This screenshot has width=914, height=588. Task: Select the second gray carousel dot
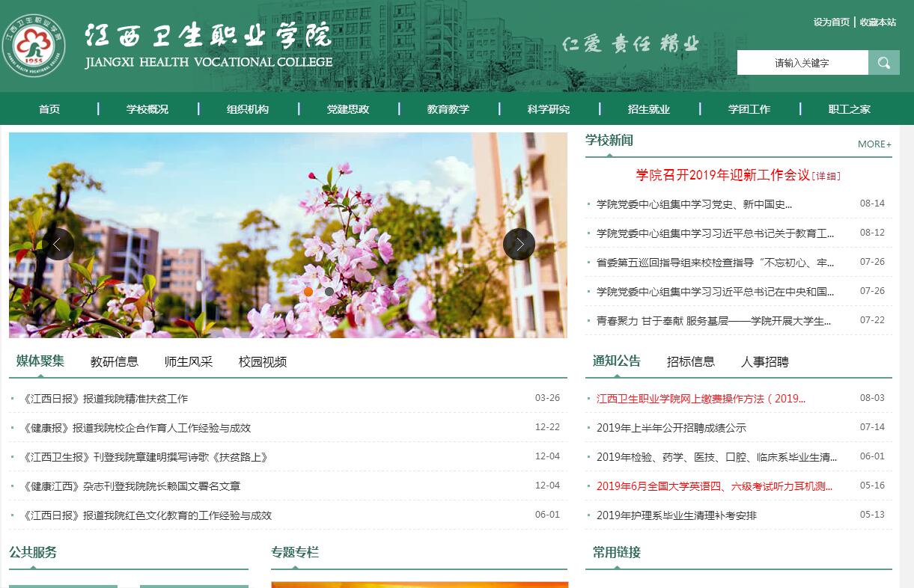click(329, 292)
